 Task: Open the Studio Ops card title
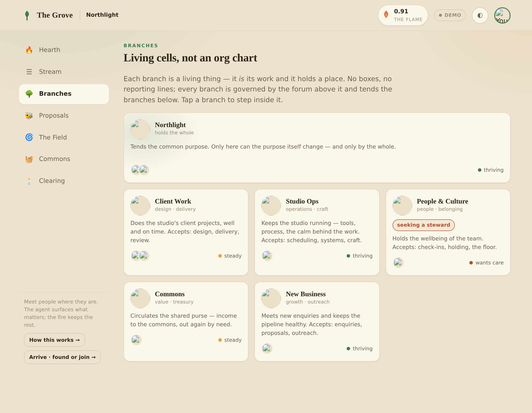(x=302, y=201)
